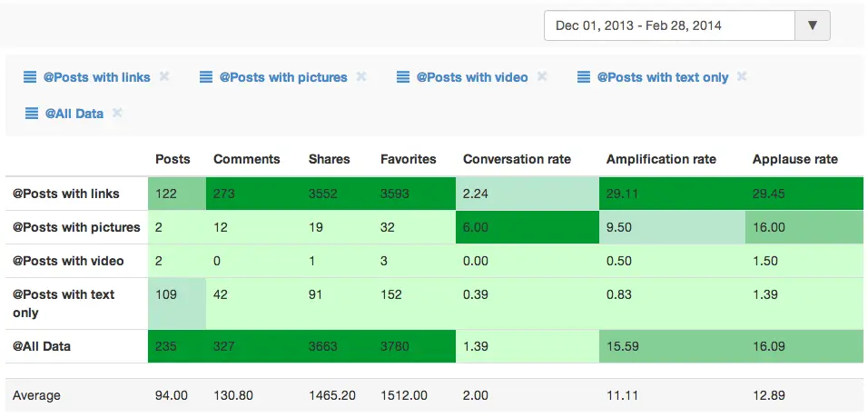Click the list icon beside All Data

(32, 114)
